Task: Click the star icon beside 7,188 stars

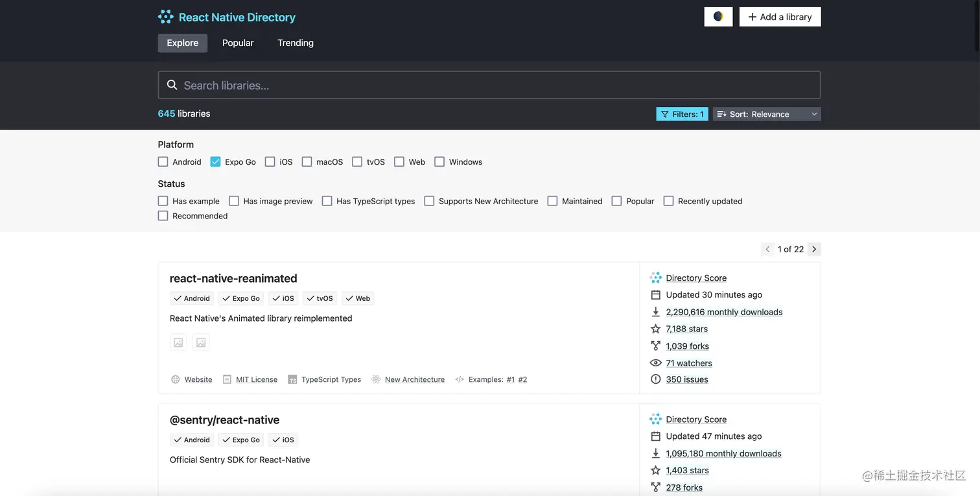Action: tap(655, 329)
